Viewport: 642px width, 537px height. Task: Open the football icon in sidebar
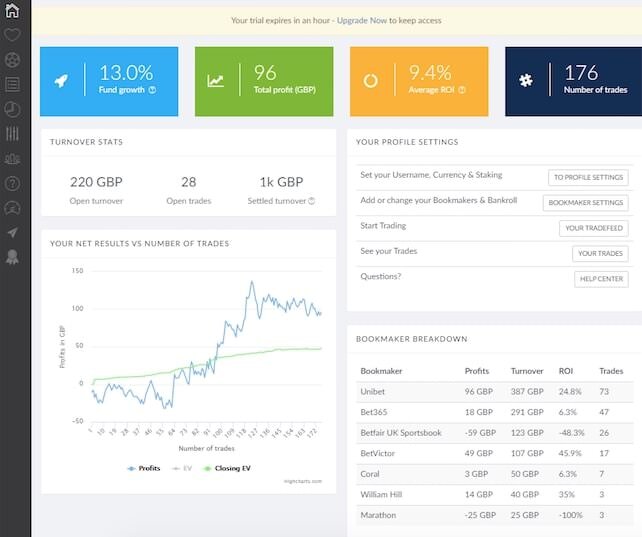point(12,60)
